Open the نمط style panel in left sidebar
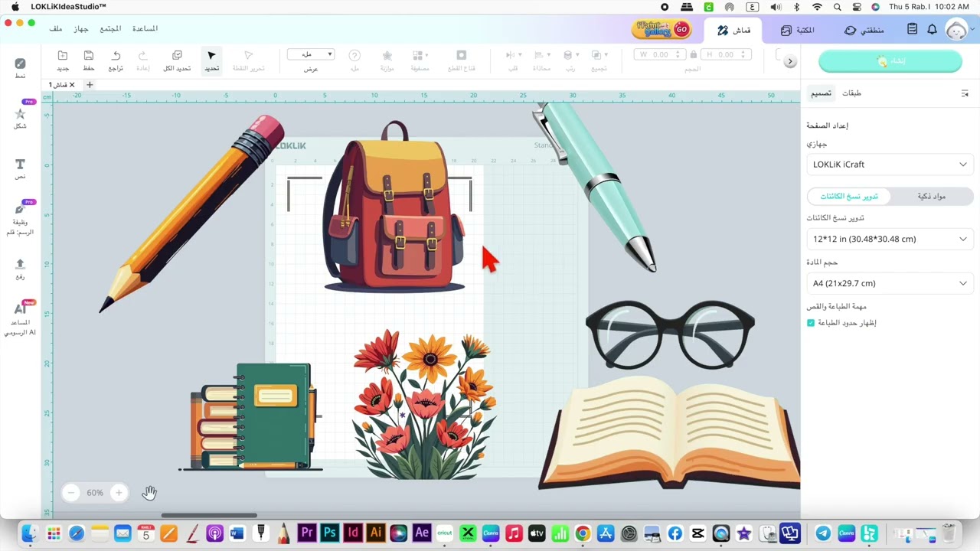Image resolution: width=980 pixels, height=551 pixels. tap(20, 67)
